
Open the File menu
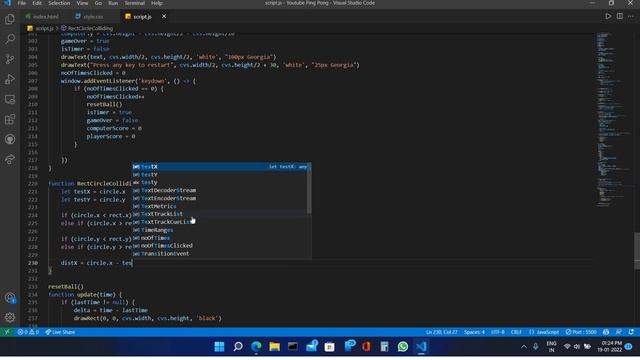pos(22,3)
